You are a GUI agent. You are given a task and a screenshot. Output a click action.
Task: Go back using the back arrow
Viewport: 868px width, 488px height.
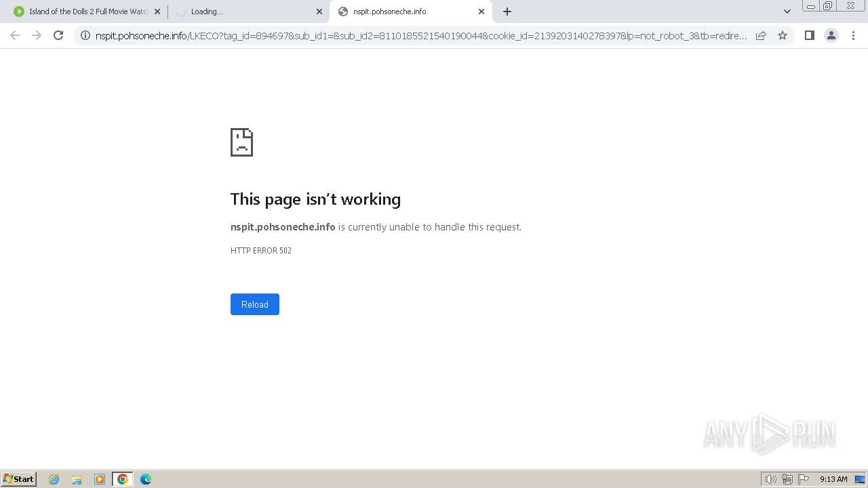[15, 35]
